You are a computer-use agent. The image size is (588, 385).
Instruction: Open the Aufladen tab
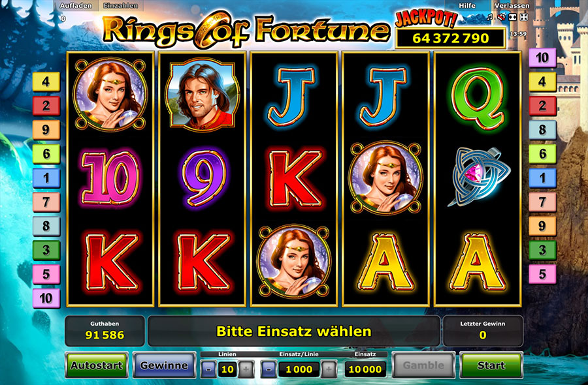click(x=76, y=6)
